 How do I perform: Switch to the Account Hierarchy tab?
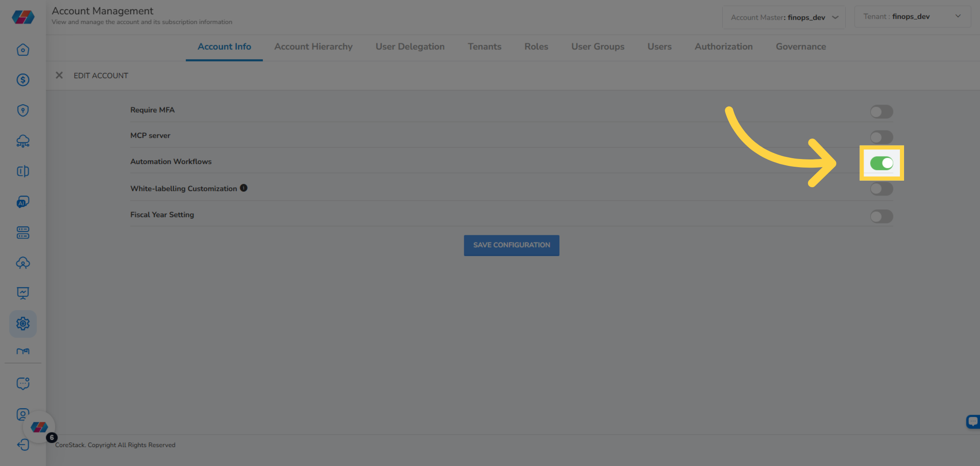pyautogui.click(x=313, y=47)
